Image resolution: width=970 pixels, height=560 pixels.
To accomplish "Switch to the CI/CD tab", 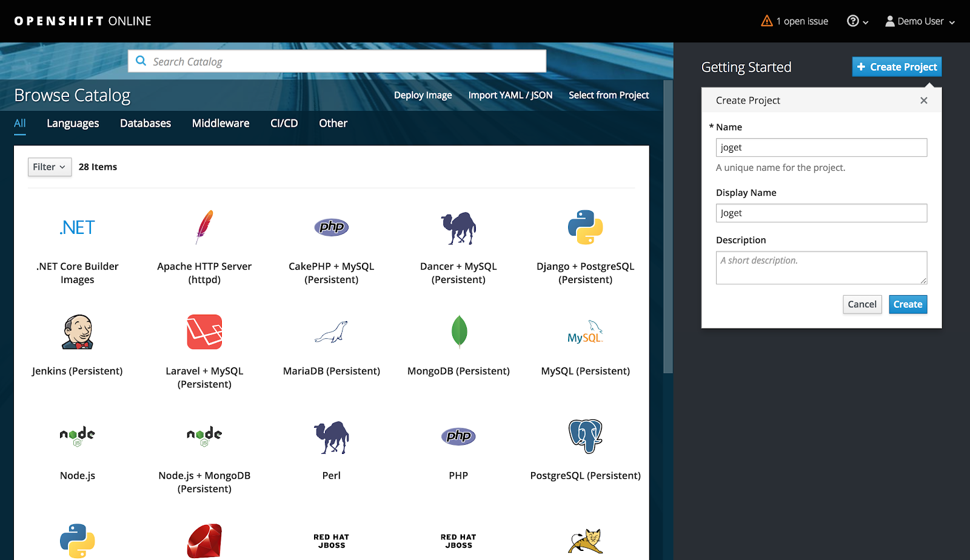I will 284,123.
